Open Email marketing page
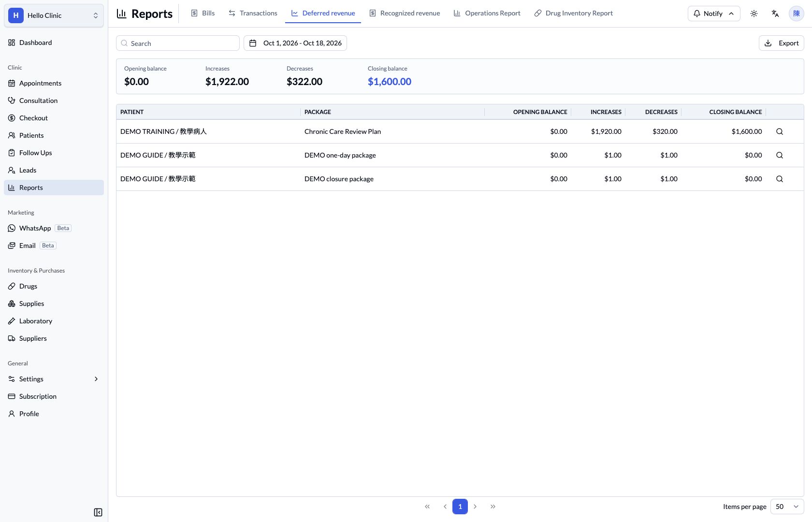 54,246
